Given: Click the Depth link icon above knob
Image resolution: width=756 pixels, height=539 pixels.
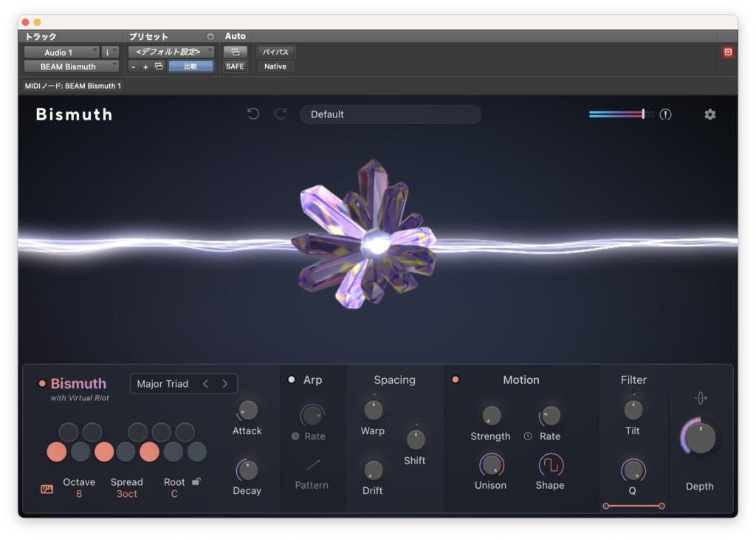Looking at the screenshot, I should (x=701, y=398).
